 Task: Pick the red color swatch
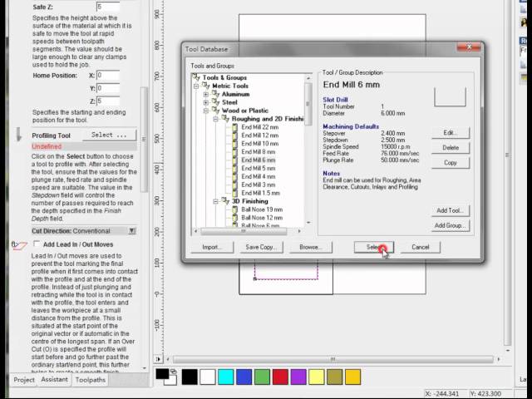pos(280,377)
